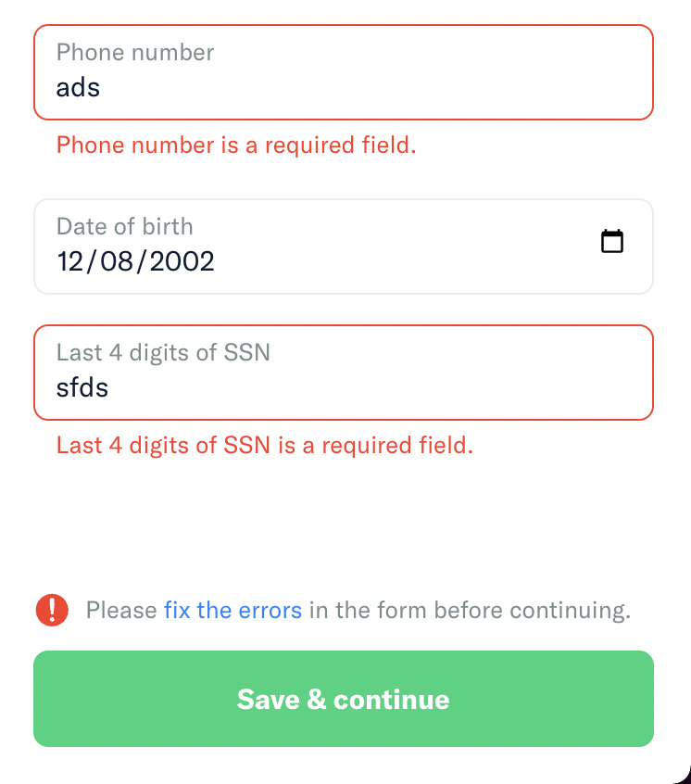Click the please fix errors notice text
This screenshot has width=691, height=784.
coord(357,610)
